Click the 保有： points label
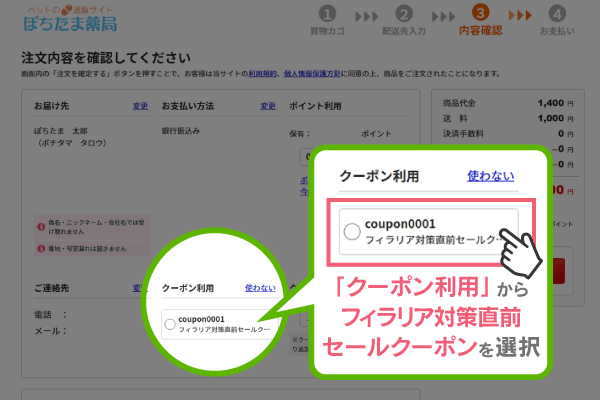This screenshot has height=400, width=600. point(300,134)
